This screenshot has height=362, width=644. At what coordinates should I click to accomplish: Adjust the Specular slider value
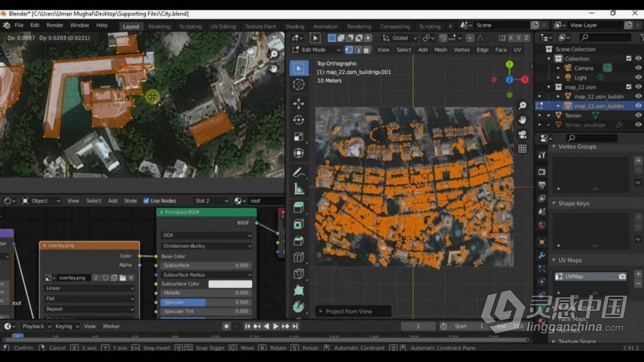click(206, 302)
